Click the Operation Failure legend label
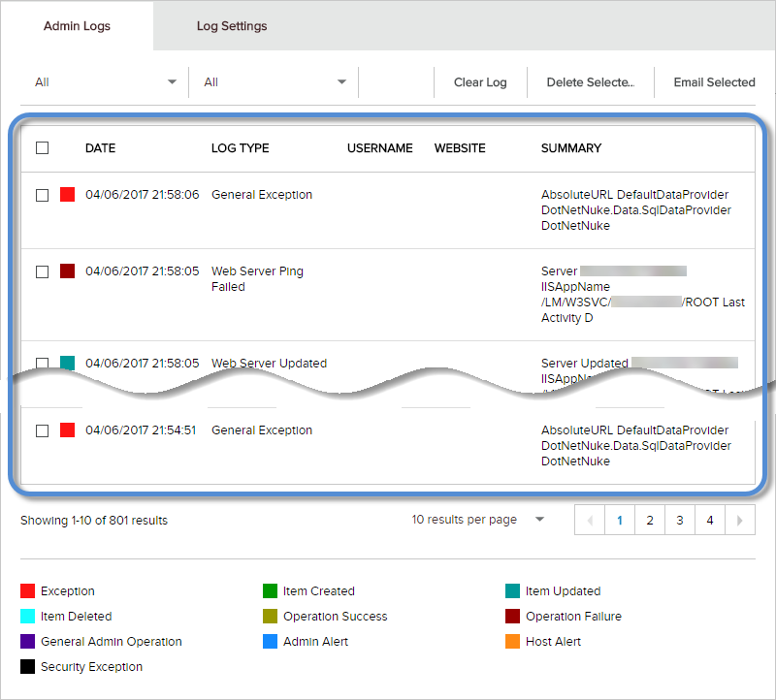The height and width of the screenshot is (700, 776). (573, 617)
